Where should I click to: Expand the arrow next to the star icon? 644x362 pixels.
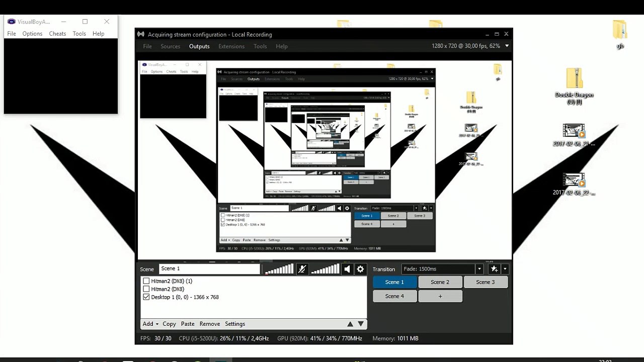[x=505, y=269]
